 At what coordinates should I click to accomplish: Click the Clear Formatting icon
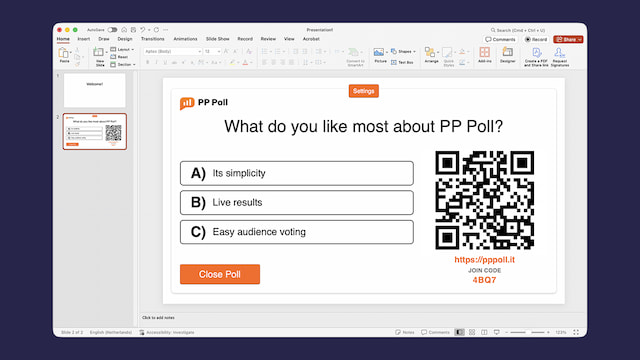click(249, 51)
